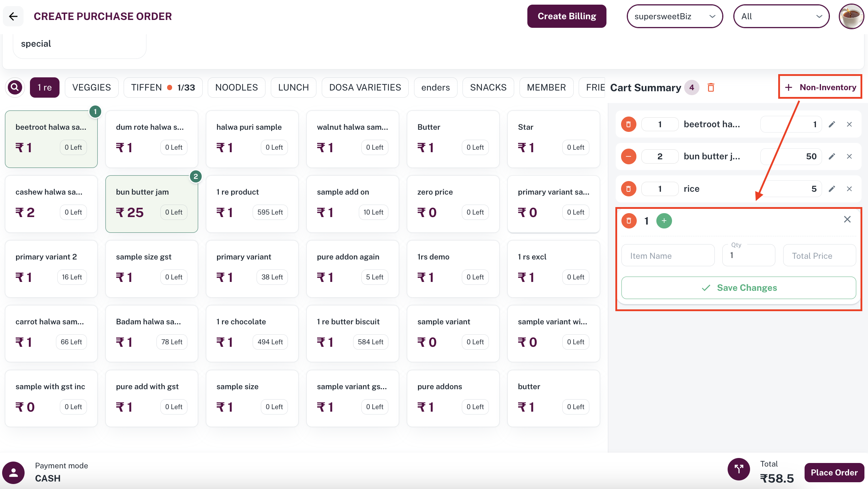Click the Item Name field
868x489 pixels.
point(668,256)
